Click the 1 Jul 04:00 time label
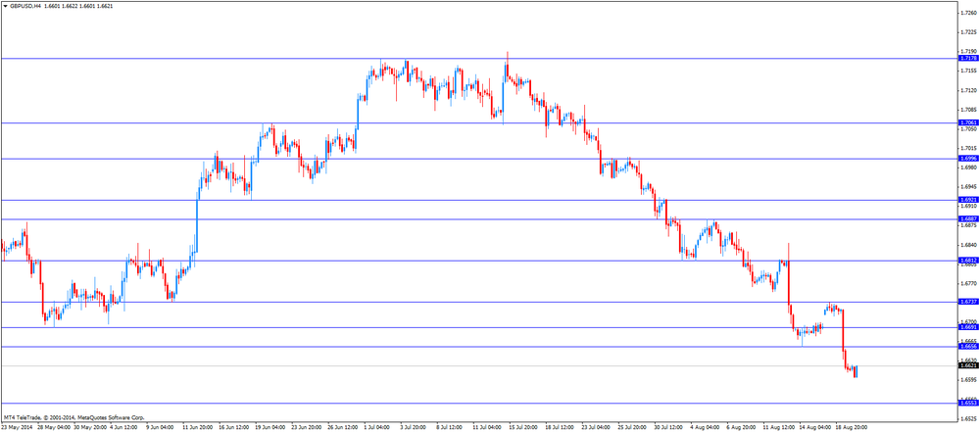The height and width of the screenshot is (432, 980). [x=379, y=428]
